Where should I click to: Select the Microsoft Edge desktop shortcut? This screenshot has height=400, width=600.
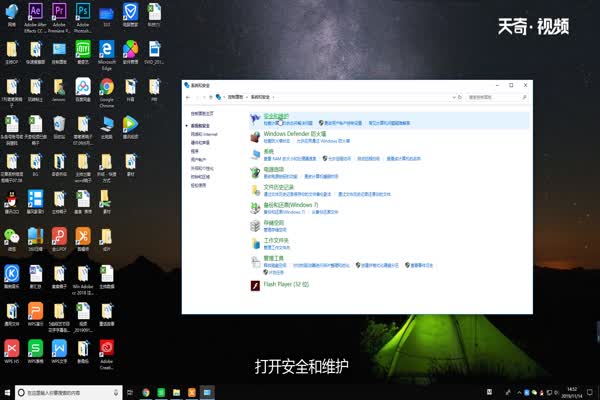point(107,55)
